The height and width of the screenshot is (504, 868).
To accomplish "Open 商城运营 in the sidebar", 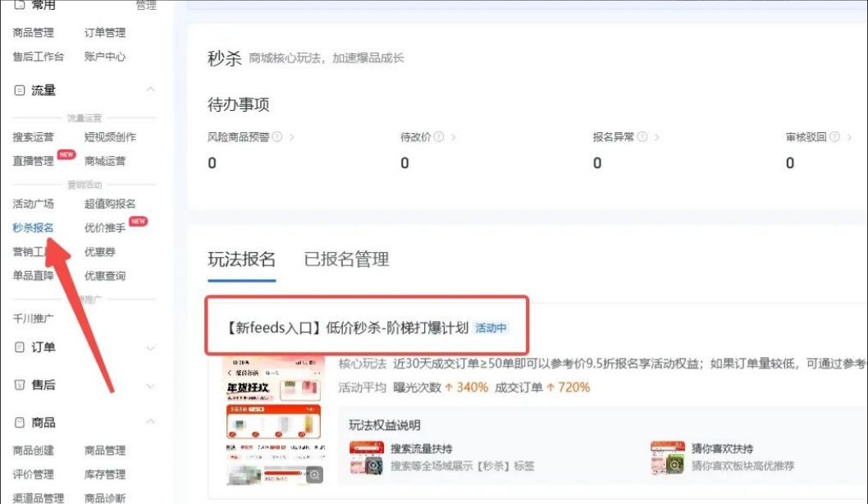I will [105, 161].
